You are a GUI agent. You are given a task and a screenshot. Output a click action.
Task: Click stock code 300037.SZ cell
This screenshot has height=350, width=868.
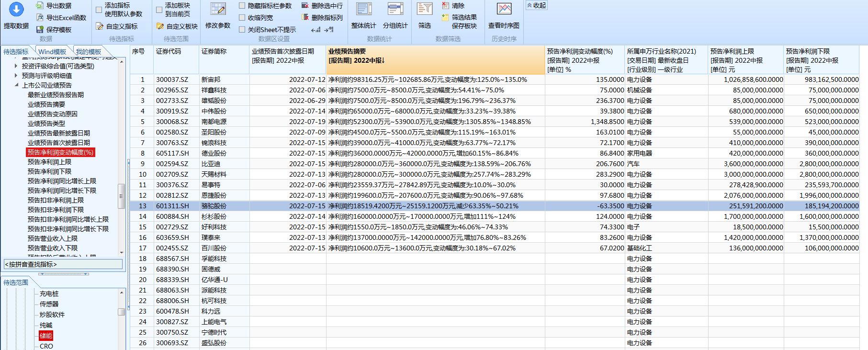tap(176, 79)
